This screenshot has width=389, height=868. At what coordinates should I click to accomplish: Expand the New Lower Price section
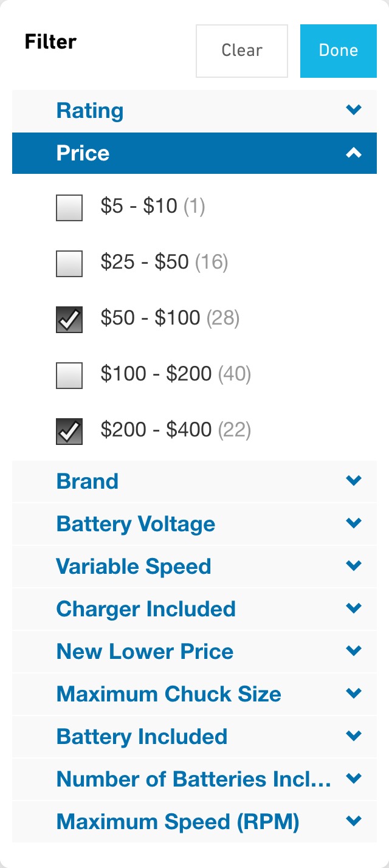pyautogui.click(x=194, y=651)
